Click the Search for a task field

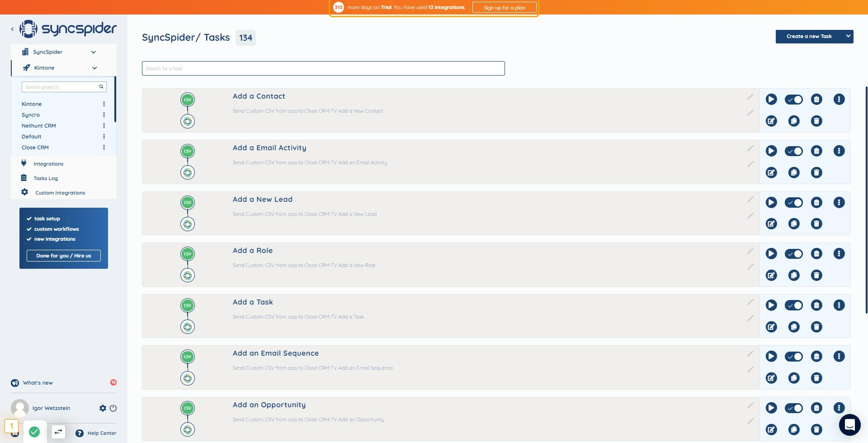(x=323, y=68)
